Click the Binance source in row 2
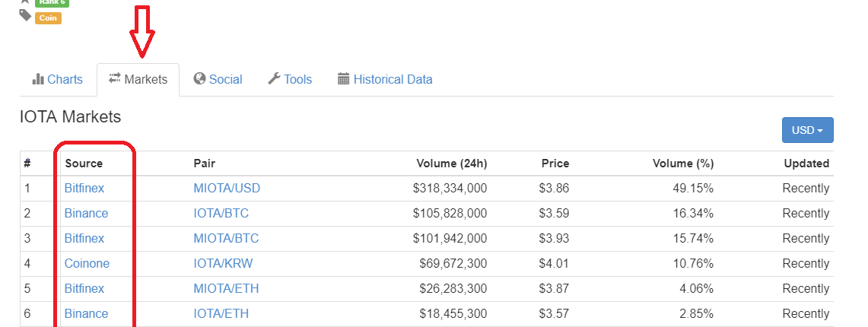Screen dimensions: 868x327 pyautogui.click(x=86, y=213)
